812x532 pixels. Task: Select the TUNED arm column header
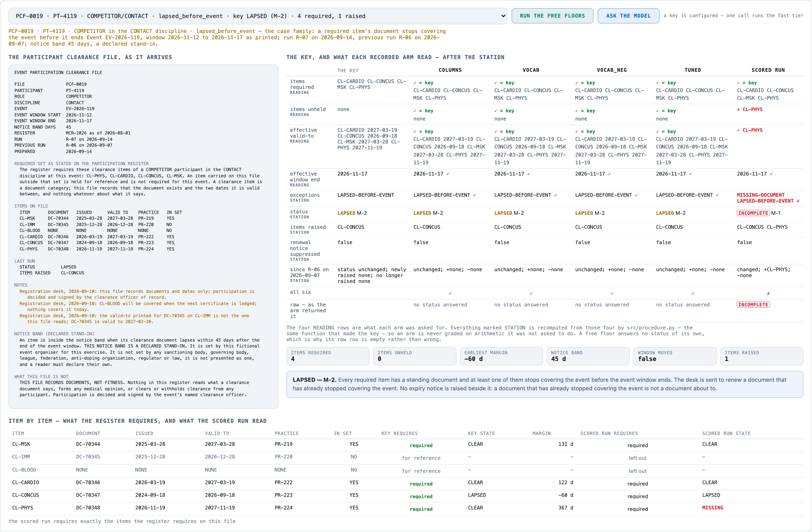point(693,70)
